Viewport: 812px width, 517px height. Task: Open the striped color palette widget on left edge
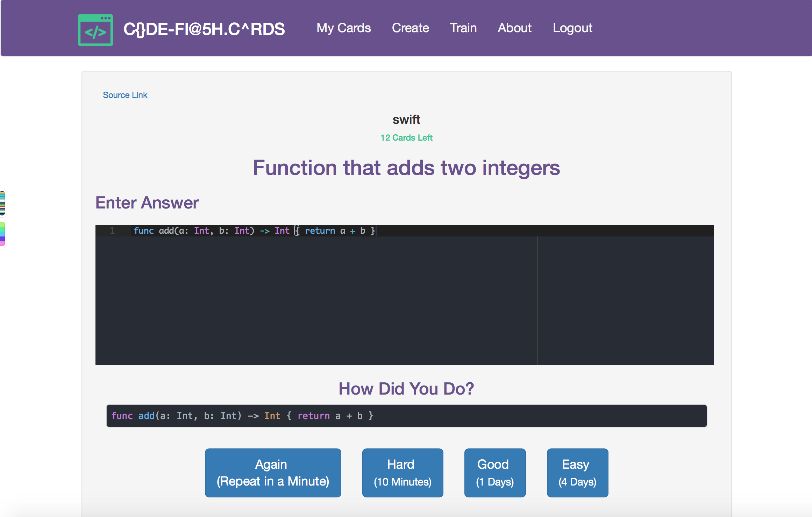(3, 203)
